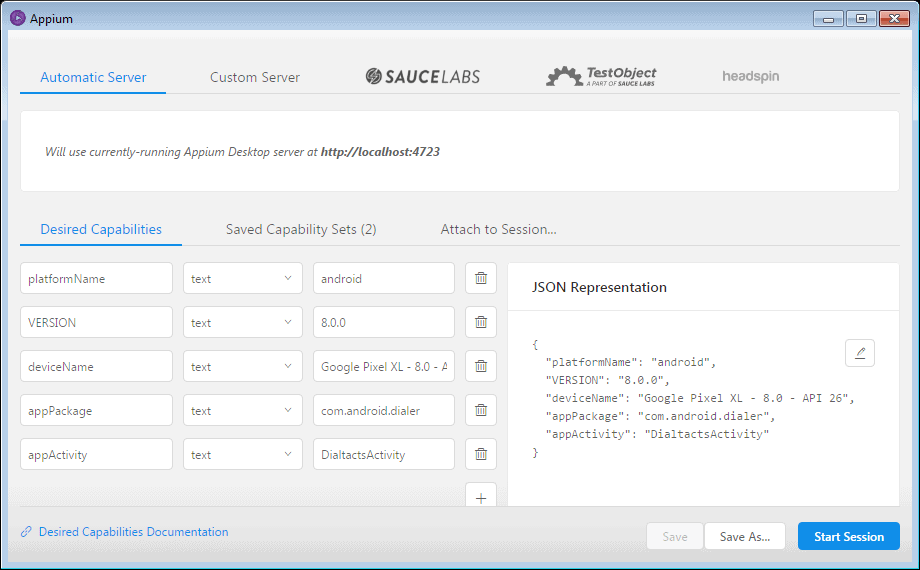The width and height of the screenshot is (920, 570).
Task: Go to Attach to Session tab
Action: [498, 229]
